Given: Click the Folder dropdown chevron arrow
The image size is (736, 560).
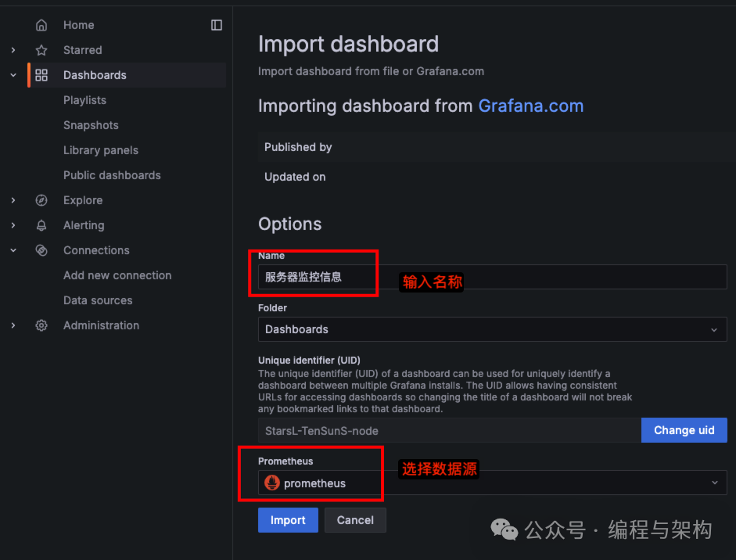Looking at the screenshot, I should coord(714,329).
